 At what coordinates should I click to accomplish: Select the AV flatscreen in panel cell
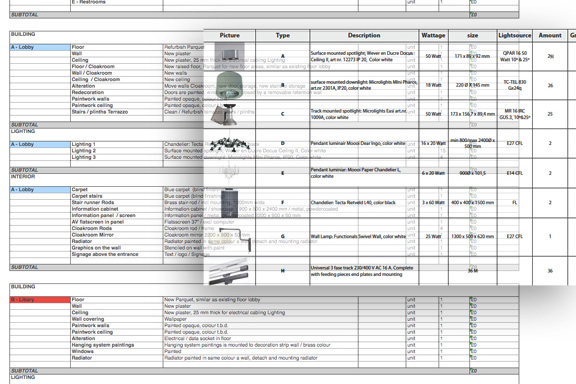click(x=117, y=222)
